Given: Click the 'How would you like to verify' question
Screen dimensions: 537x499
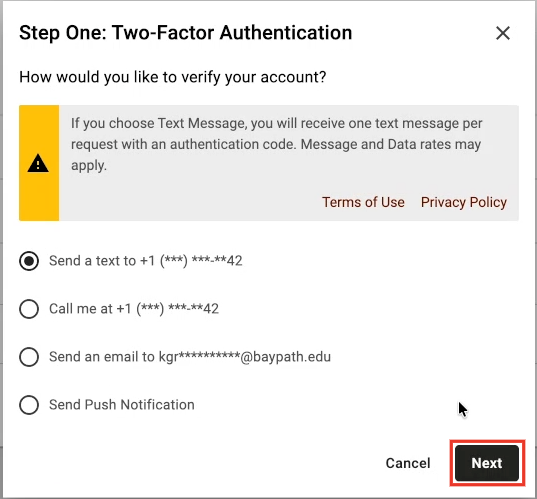Looking at the screenshot, I should pyautogui.click(x=173, y=77).
